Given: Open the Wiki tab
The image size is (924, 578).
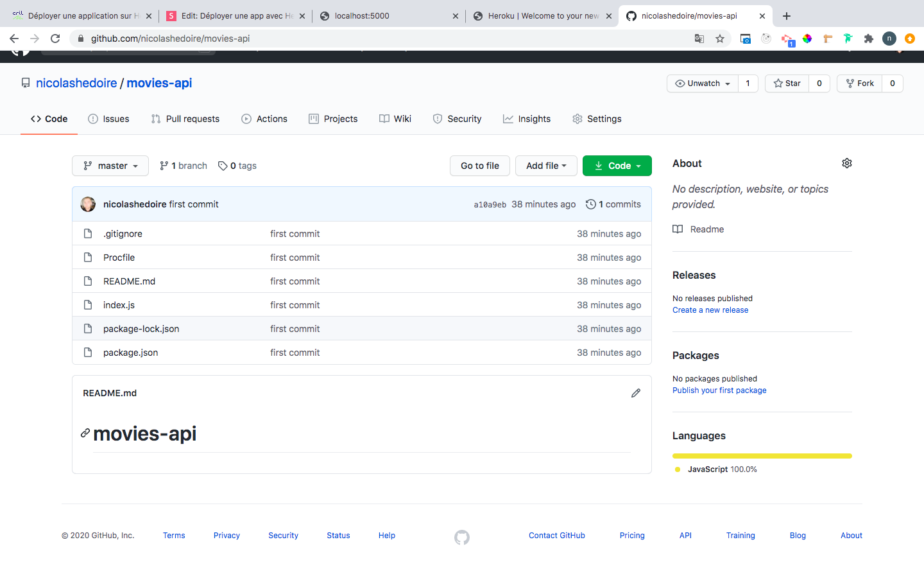Looking at the screenshot, I should coord(395,119).
